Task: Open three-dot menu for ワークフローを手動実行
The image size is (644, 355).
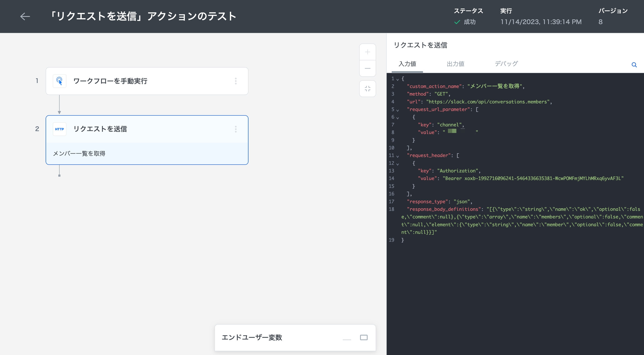Action: (236, 81)
